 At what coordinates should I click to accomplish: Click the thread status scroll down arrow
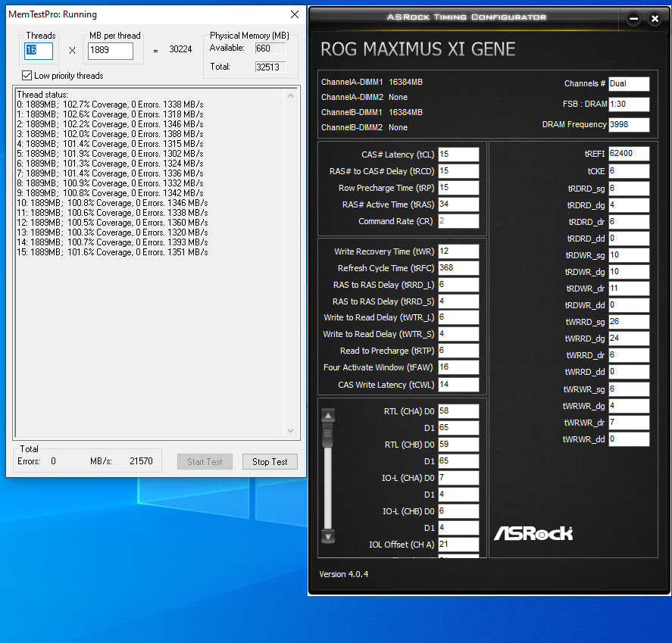pos(291,430)
